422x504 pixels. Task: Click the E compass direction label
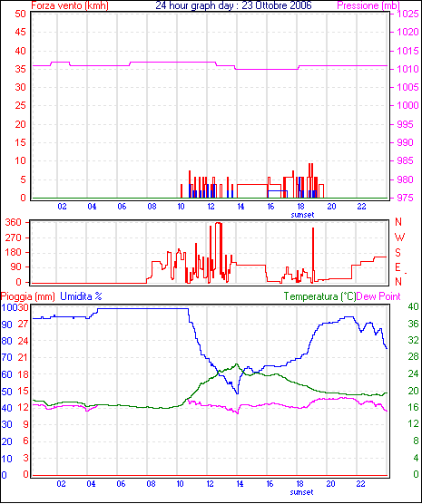(397, 267)
